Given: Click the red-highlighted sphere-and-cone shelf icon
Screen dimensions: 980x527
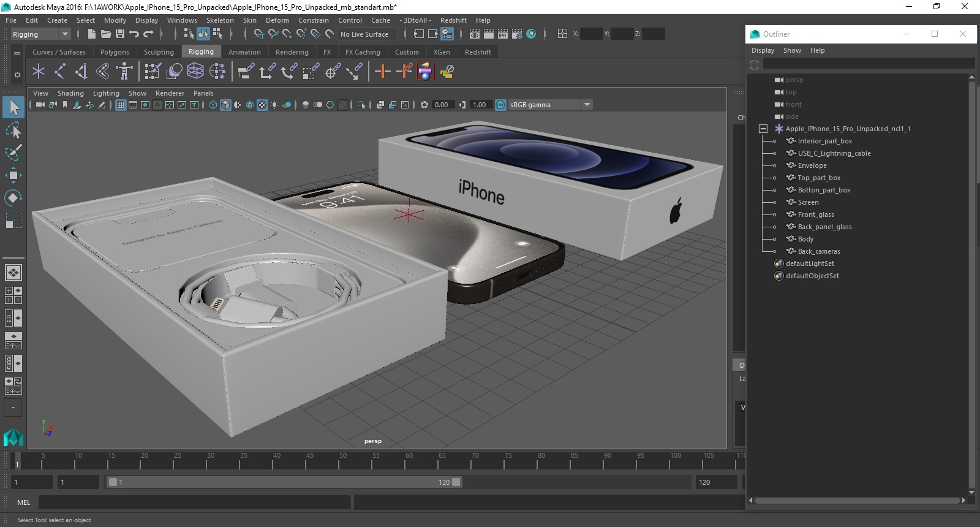Looking at the screenshot, I should 425,72.
